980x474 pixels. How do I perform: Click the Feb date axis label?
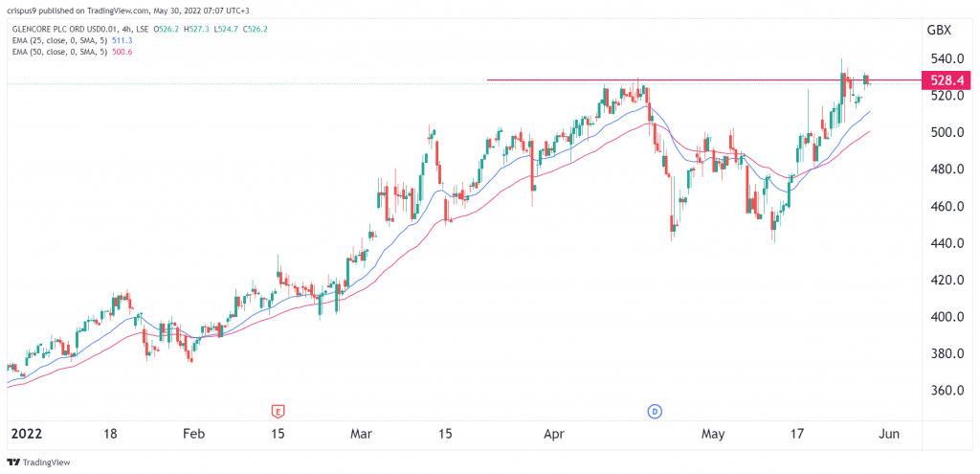coord(195,434)
